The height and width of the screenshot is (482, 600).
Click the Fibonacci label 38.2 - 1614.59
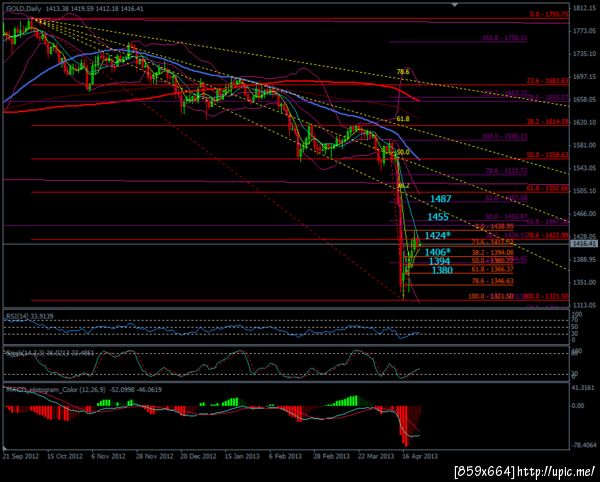pos(548,122)
